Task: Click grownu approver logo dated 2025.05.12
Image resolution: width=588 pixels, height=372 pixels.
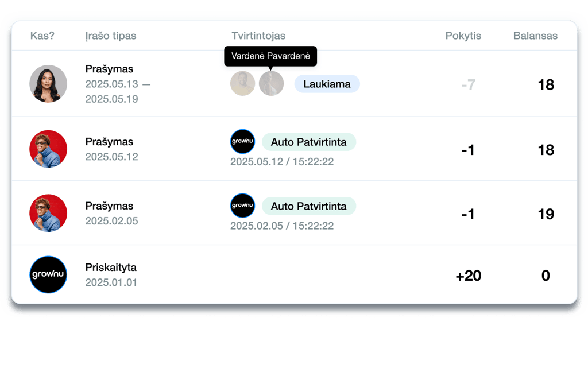Action: pos(242,141)
